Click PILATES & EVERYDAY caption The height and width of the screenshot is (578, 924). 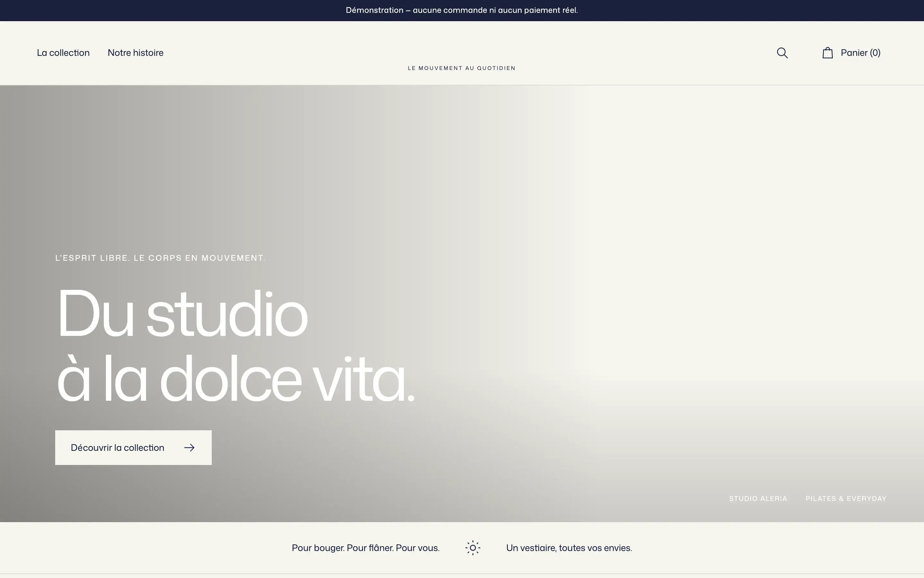(x=846, y=498)
